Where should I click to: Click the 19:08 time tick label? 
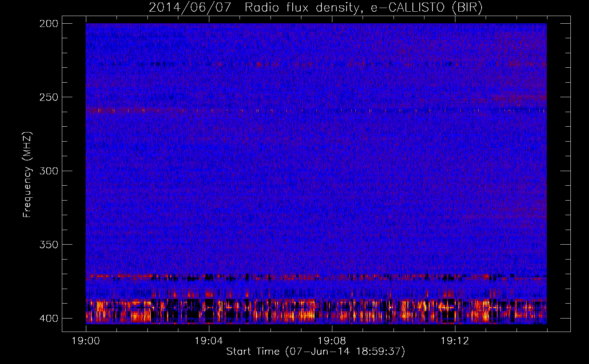click(332, 341)
